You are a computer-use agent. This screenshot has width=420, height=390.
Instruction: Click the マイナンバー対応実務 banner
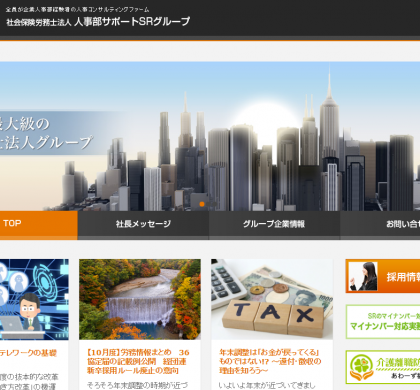point(383,322)
